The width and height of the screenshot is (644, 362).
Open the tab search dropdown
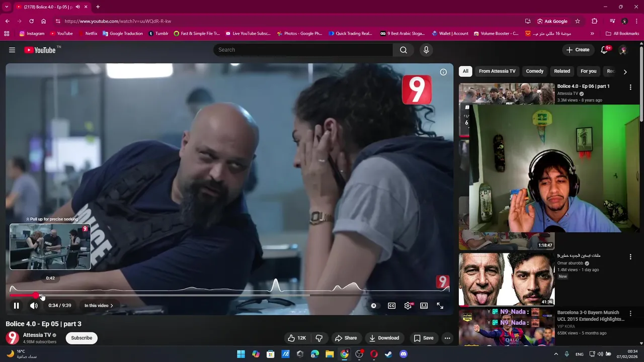tap(7, 7)
